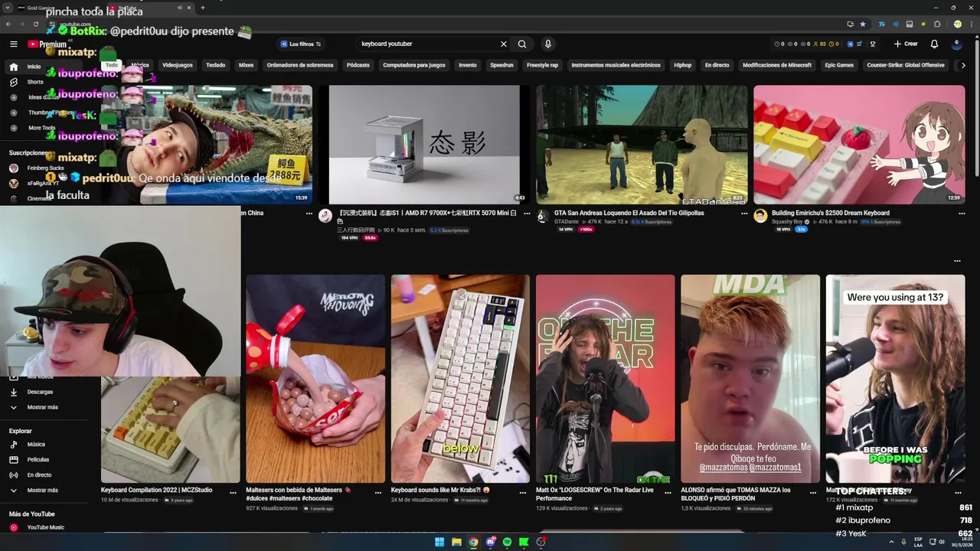
Task: Open the YouTube hamburger guide menu
Action: pos(13,44)
